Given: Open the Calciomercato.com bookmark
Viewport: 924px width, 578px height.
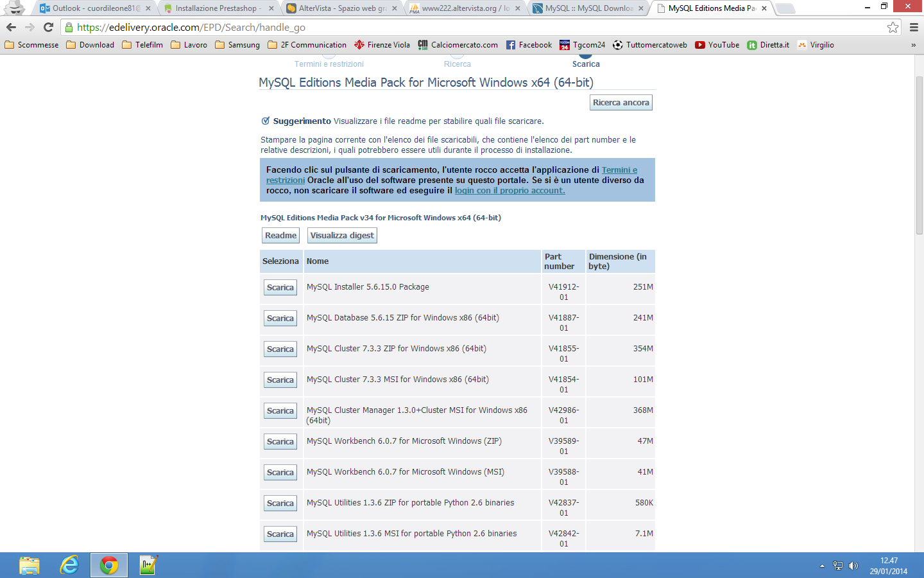Looking at the screenshot, I should [458, 45].
